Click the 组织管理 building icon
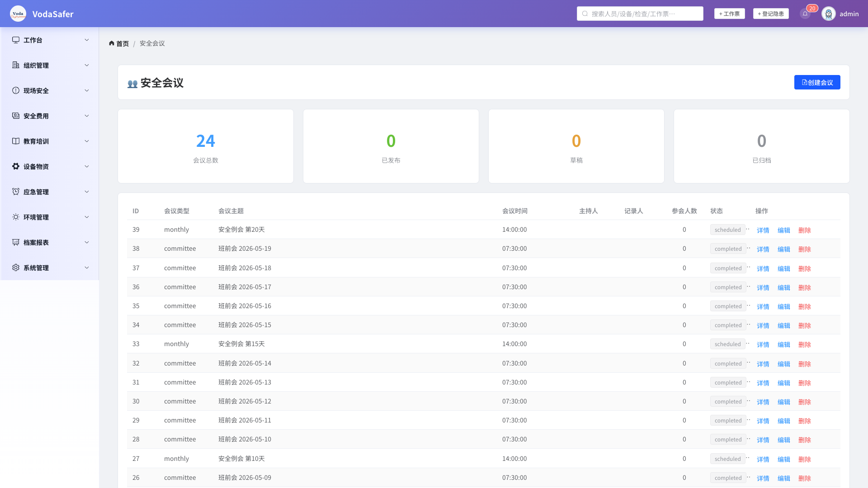This screenshot has width=868, height=488. [16, 65]
